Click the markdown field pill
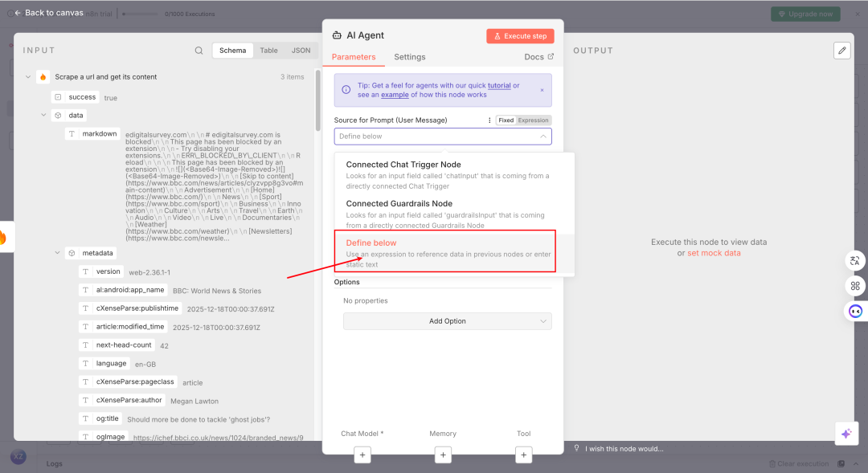 [92, 134]
